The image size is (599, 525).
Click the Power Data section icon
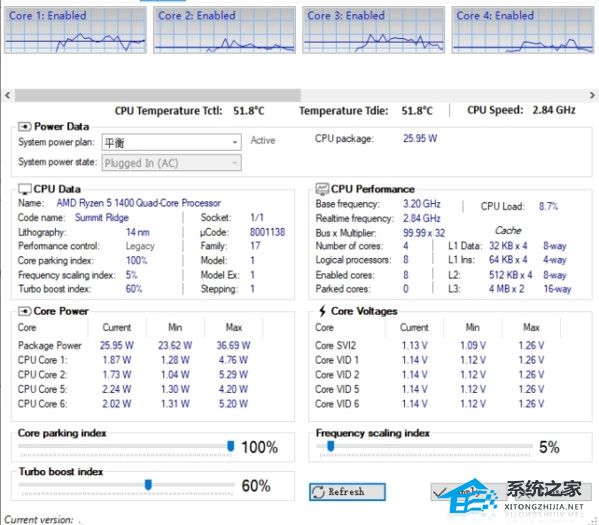tap(25, 126)
